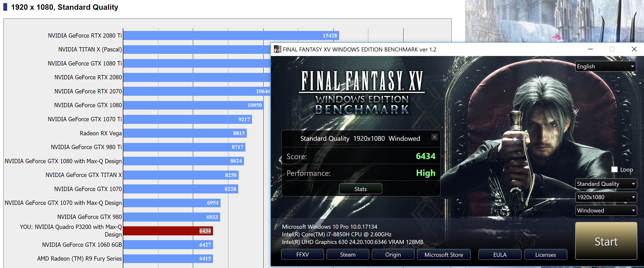Close the benchmark results panel
The image size is (644, 268).
click(x=435, y=137)
